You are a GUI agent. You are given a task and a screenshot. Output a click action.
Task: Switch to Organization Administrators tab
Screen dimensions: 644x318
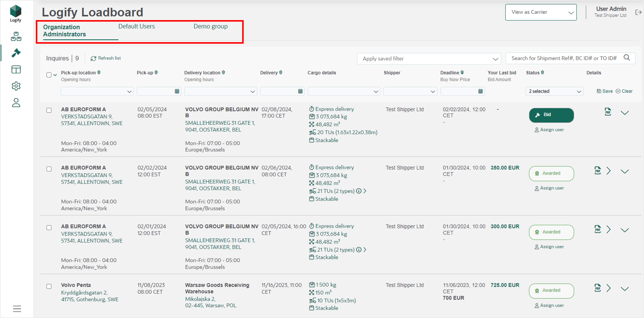pyautogui.click(x=65, y=31)
